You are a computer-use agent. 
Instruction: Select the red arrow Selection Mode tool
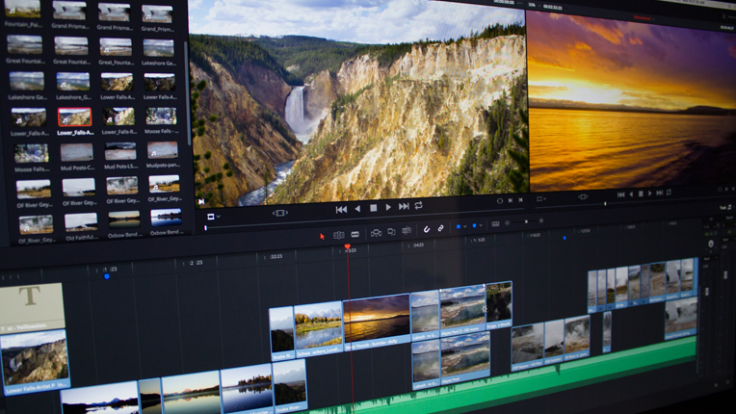point(322,236)
